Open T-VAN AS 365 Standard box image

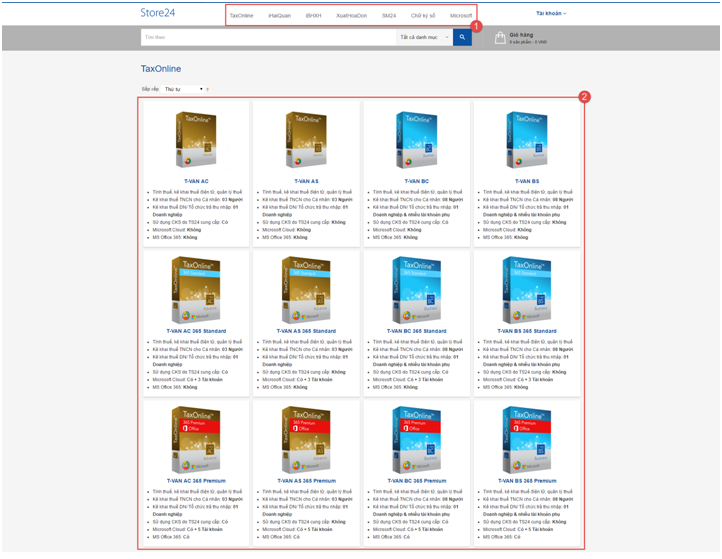tap(306, 290)
